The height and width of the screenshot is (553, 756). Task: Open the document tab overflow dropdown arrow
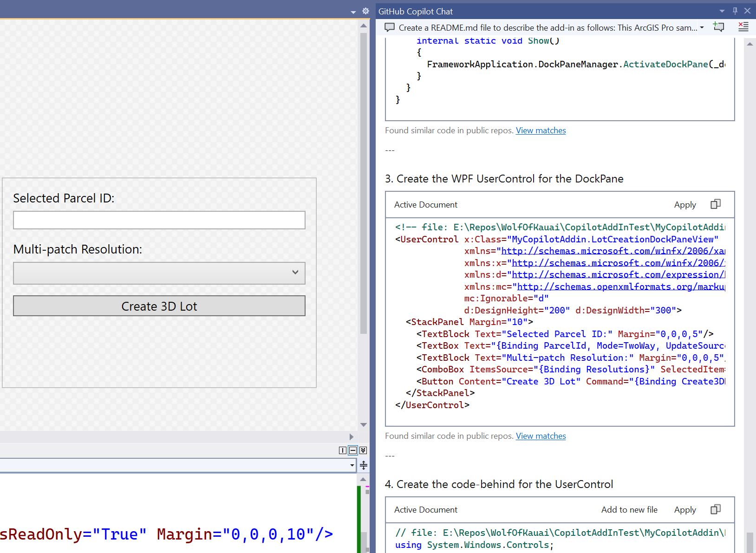coord(353,12)
